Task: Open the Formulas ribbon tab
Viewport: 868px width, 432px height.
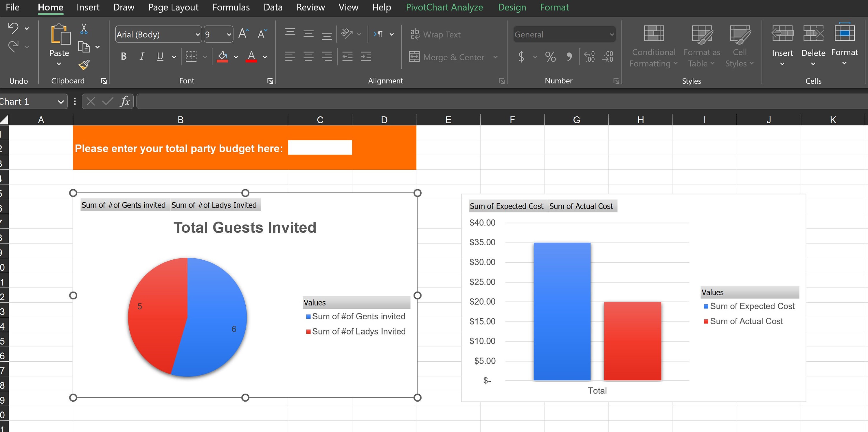Action: pos(231,7)
